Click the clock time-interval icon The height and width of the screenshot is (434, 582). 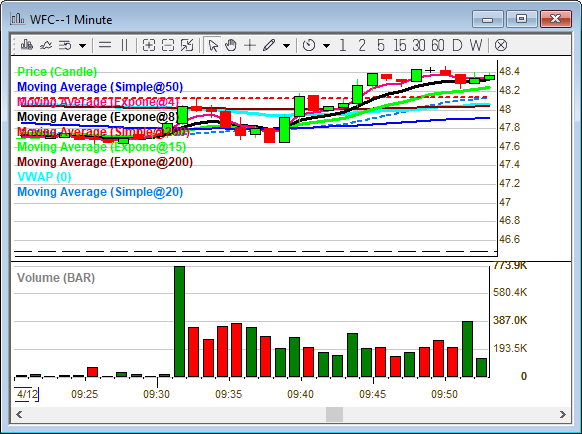(309, 46)
